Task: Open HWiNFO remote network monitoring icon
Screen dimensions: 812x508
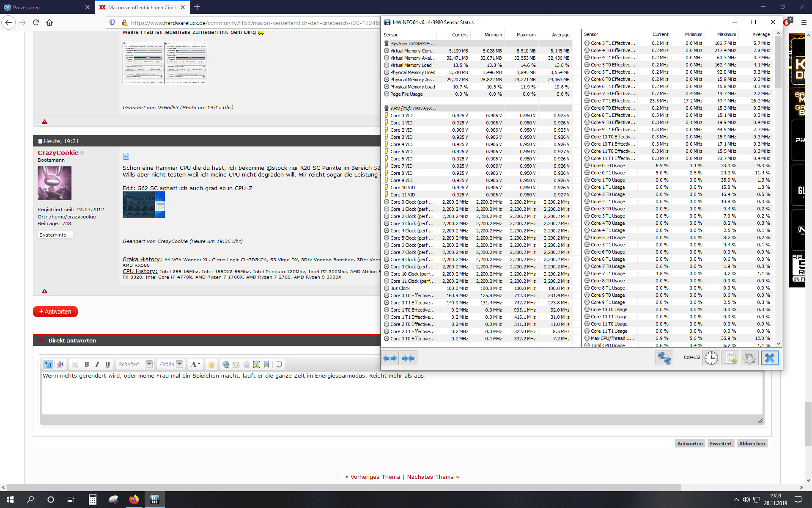Action: coord(664,358)
